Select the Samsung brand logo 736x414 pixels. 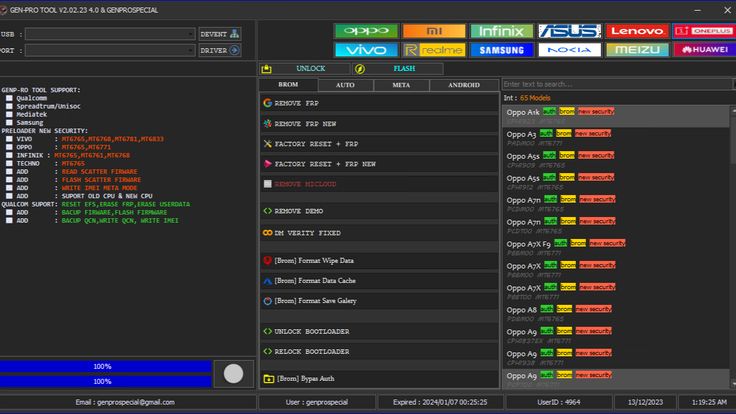pyautogui.click(x=502, y=50)
